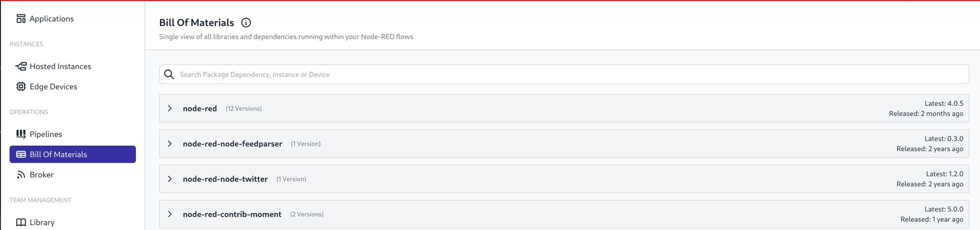Click the Bill Of Materials table icon

pos(21,154)
